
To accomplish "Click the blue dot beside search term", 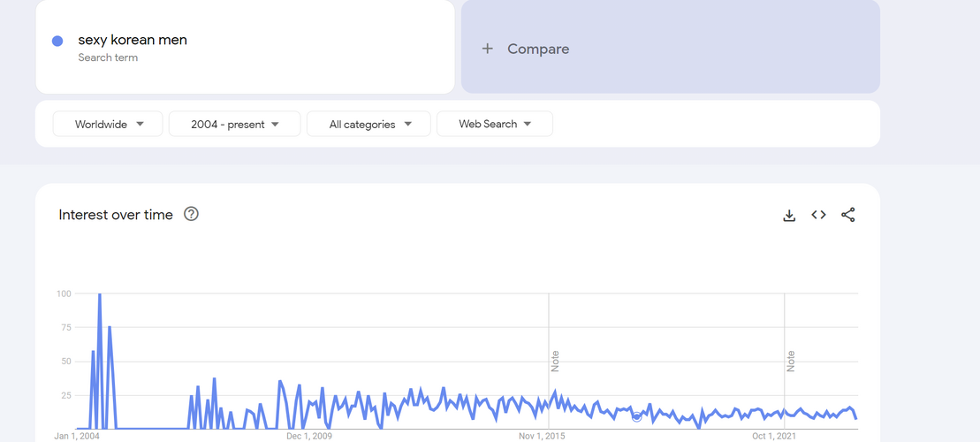I will pos(57,42).
